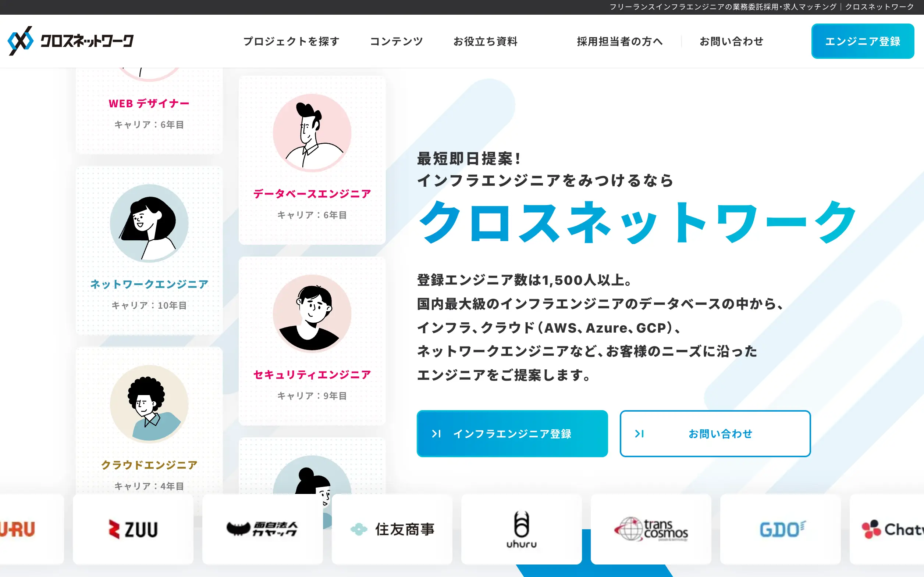The image size is (924, 577).
Task: Click the 住友商事 logo card
Action: click(392, 529)
